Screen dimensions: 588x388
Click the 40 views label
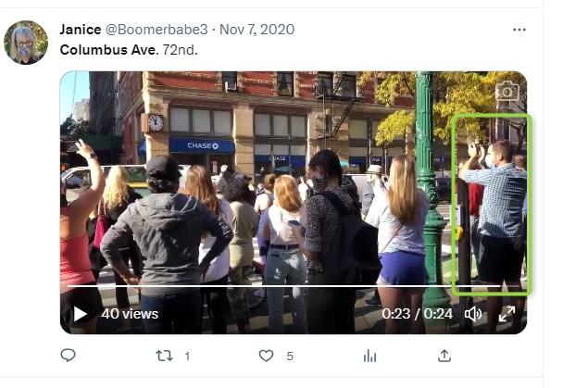tap(130, 314)
